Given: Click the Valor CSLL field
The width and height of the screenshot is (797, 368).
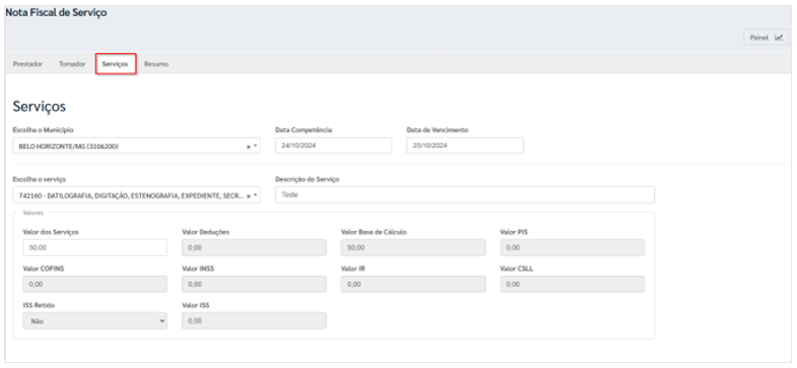Looking at the screenshot, I should (x=572, y=284).
